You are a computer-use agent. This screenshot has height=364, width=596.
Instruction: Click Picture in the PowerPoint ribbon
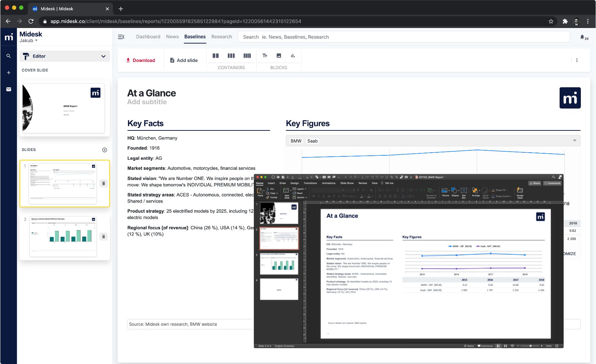pyautogui.click(x=445, y=192)
